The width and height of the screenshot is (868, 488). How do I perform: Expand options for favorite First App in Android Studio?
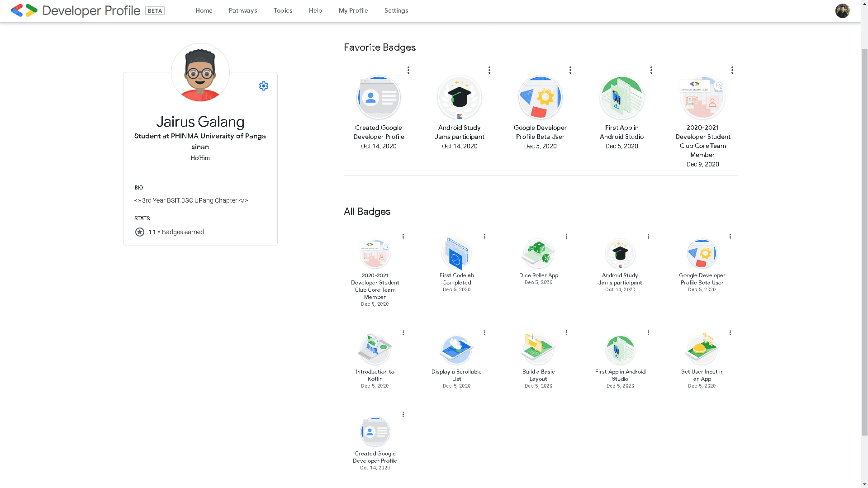pyautogui.click(x=651, y=70)
